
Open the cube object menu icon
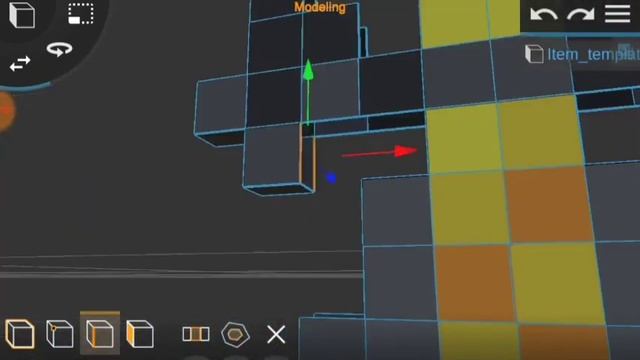[22, 15]
